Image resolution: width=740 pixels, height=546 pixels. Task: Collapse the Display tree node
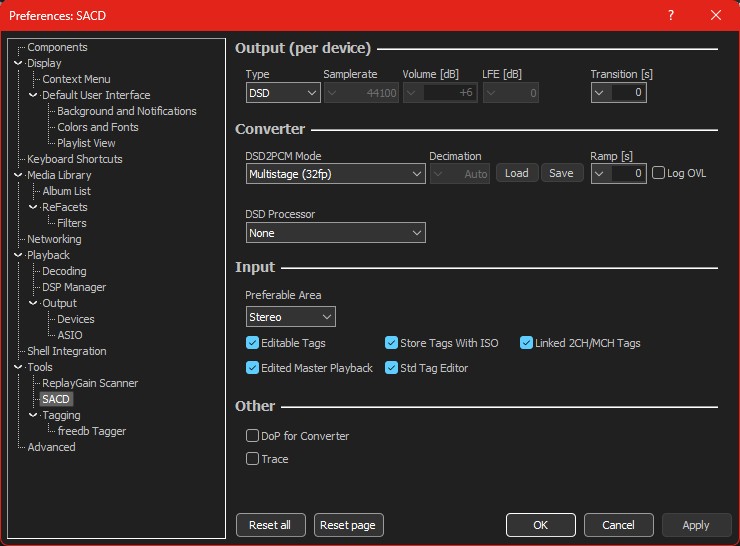18,63
